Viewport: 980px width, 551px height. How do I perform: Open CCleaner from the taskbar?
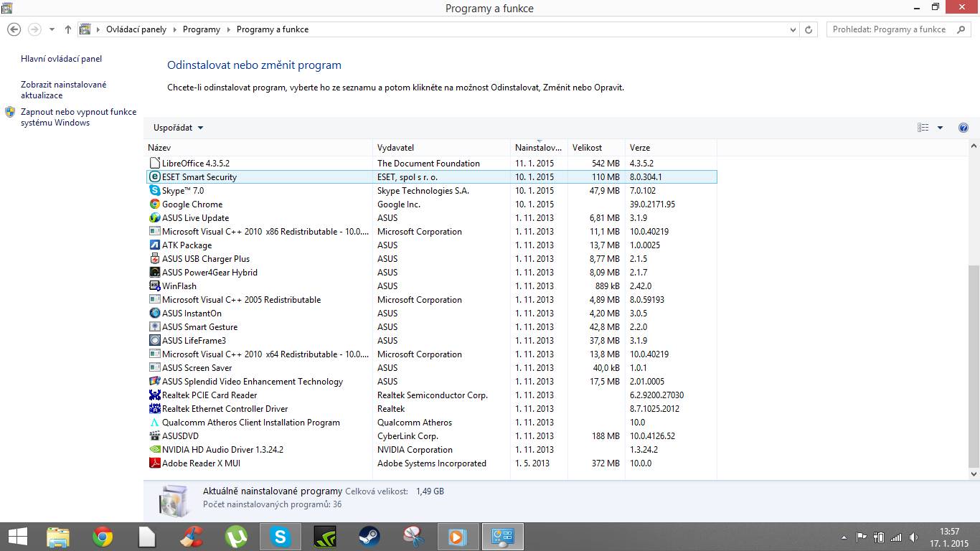[191, 537]
